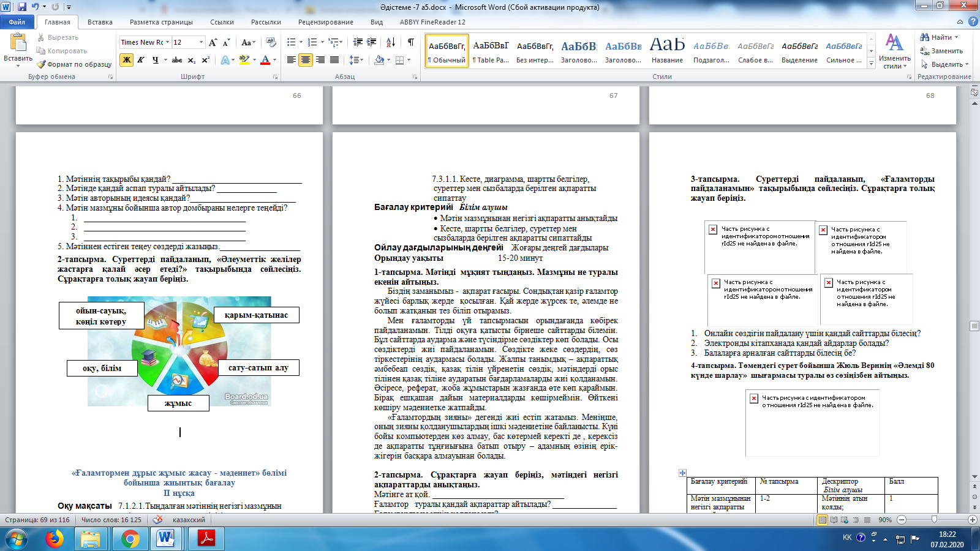
Task: Switch to the Вставка tab
Action: tap(100, 22)
